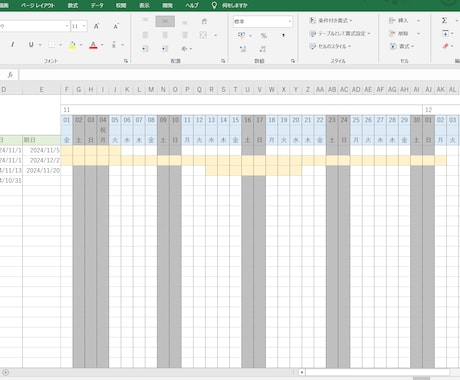Apply percent style
Screen dimensions: 460x380
click(263, 35)
